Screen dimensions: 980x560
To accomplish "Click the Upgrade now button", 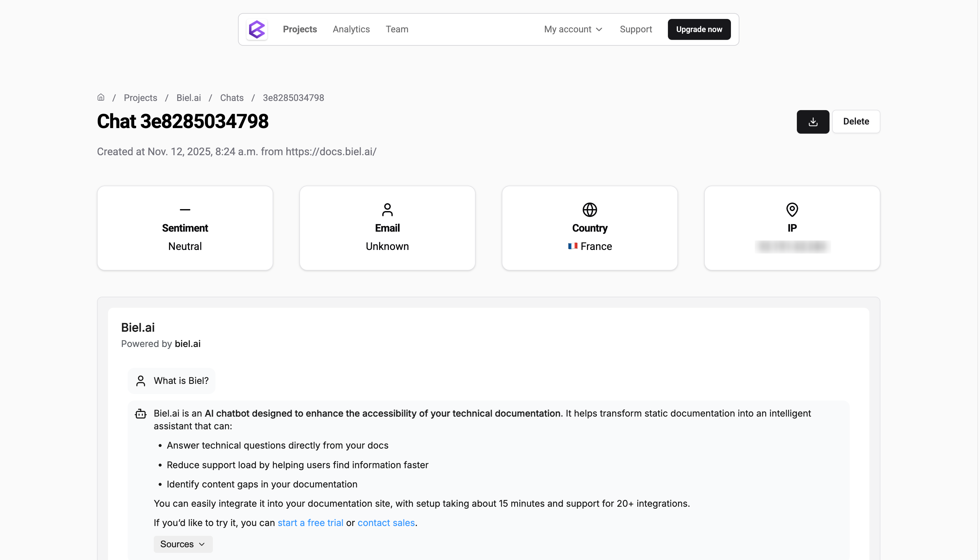I will 699,29.
